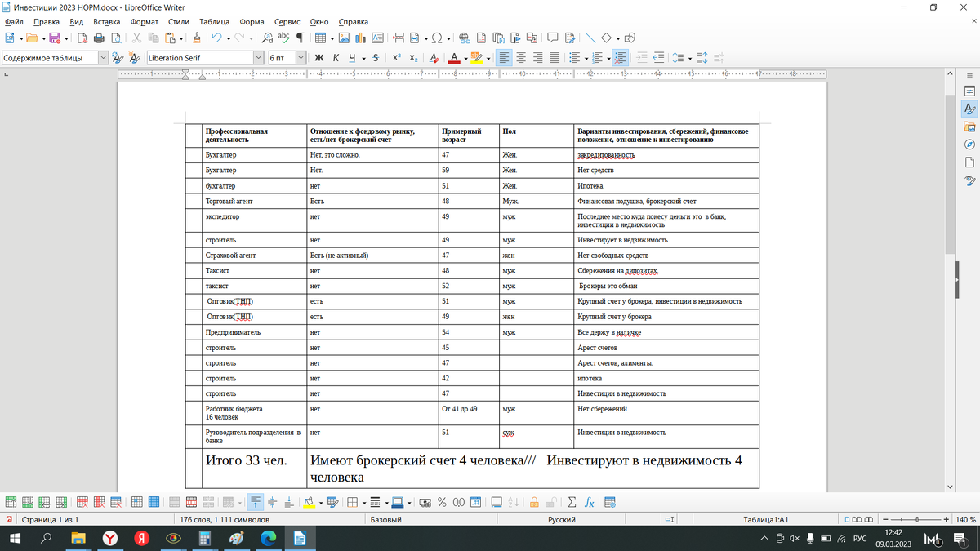The width and height of the screenshot is (980, 551).
Task: Expand the unordered list style dropdown
Action: tap(586, 58)
